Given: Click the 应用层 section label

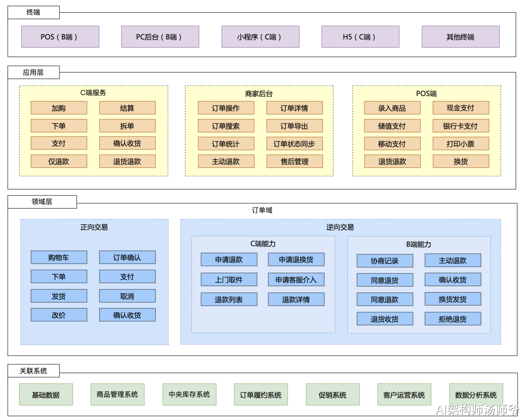Looking at the screenshot, I should point(33,72).
